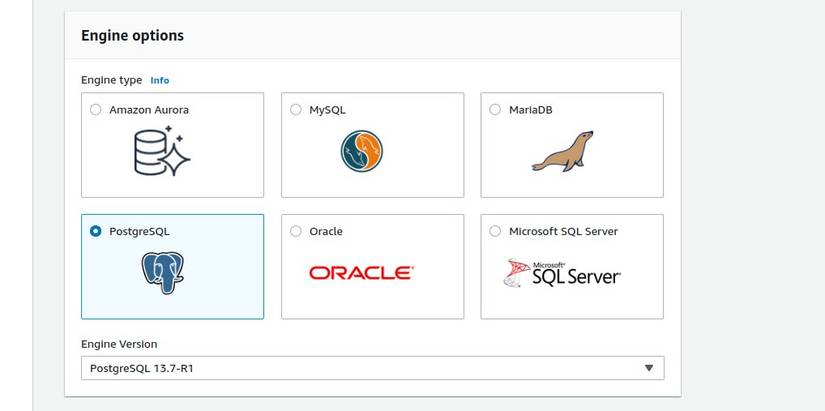Click the MariaDB engine label text
Viewport: 825px width, 411px height.
coord(532,110)
